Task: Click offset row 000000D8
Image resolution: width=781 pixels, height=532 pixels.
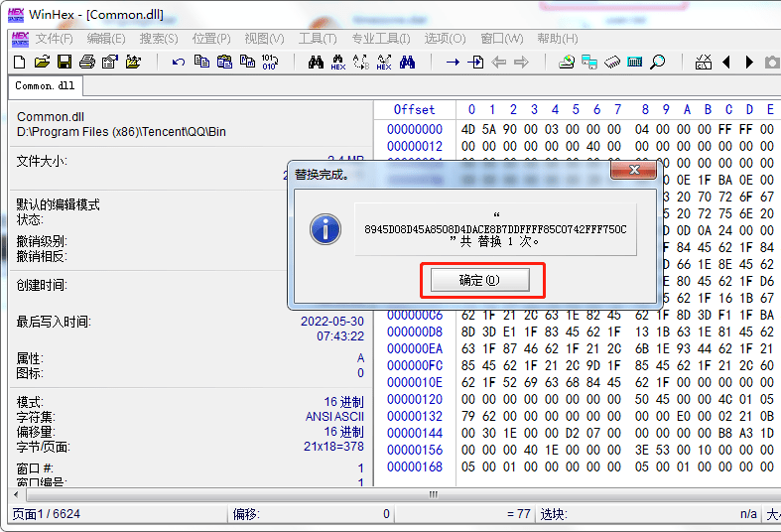Action: (x=415, y=332)
